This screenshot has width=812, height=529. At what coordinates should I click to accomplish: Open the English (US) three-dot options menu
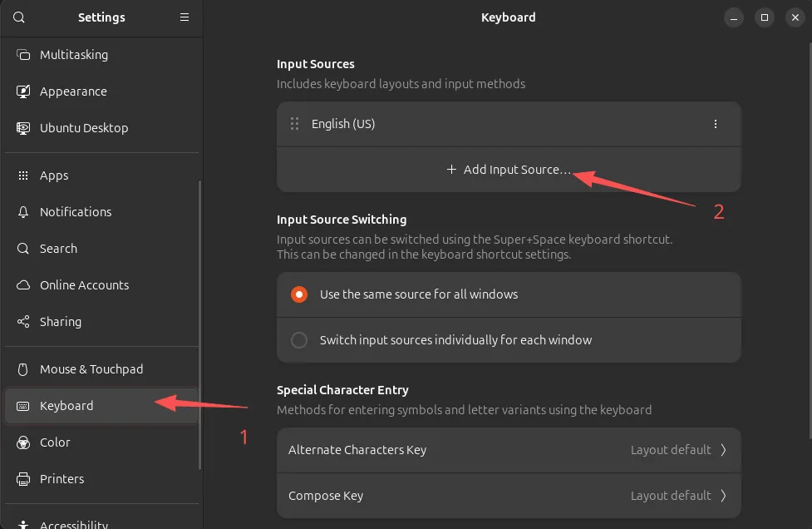point(716,124)
